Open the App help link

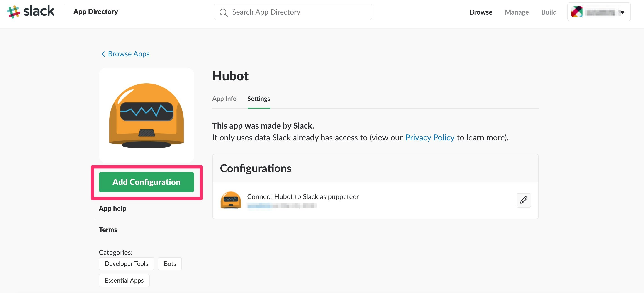point(112,208)
